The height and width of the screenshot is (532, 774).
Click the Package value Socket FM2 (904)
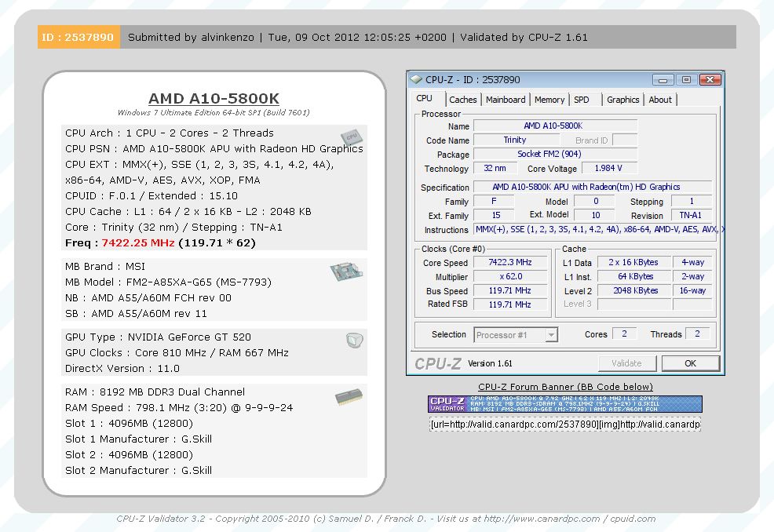point(555,154)
